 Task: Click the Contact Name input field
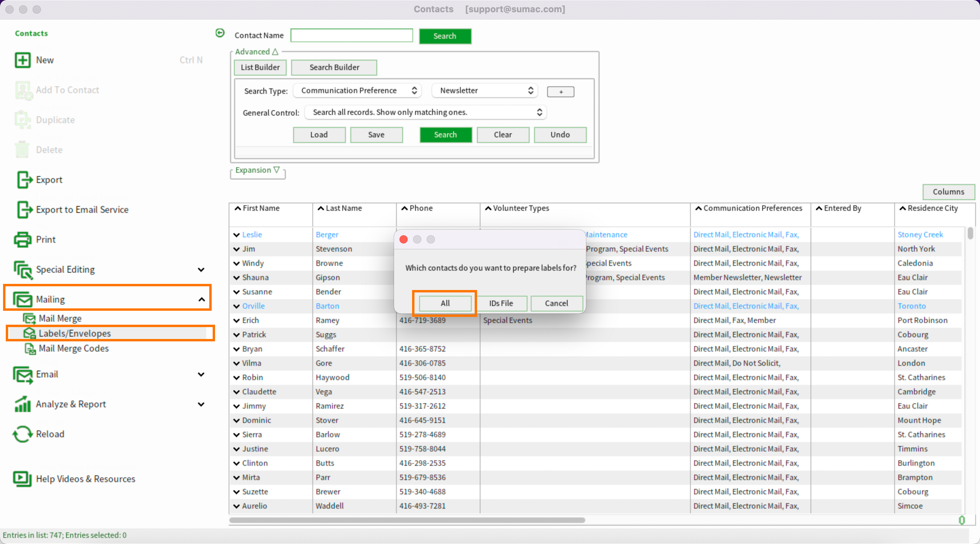click(352, 35)
